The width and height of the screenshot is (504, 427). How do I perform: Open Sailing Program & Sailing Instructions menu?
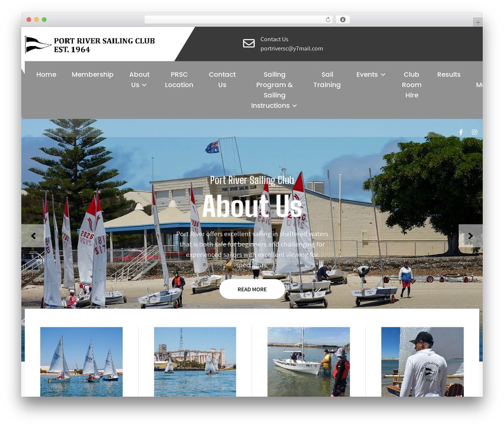[274, 90]
